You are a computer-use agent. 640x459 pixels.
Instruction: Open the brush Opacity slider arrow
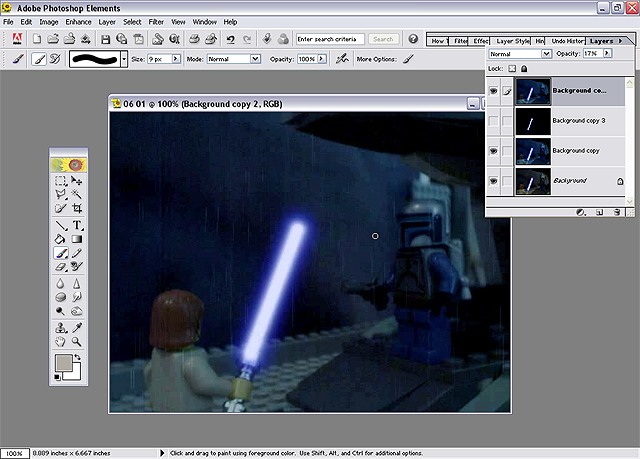(x=322, y=59)
